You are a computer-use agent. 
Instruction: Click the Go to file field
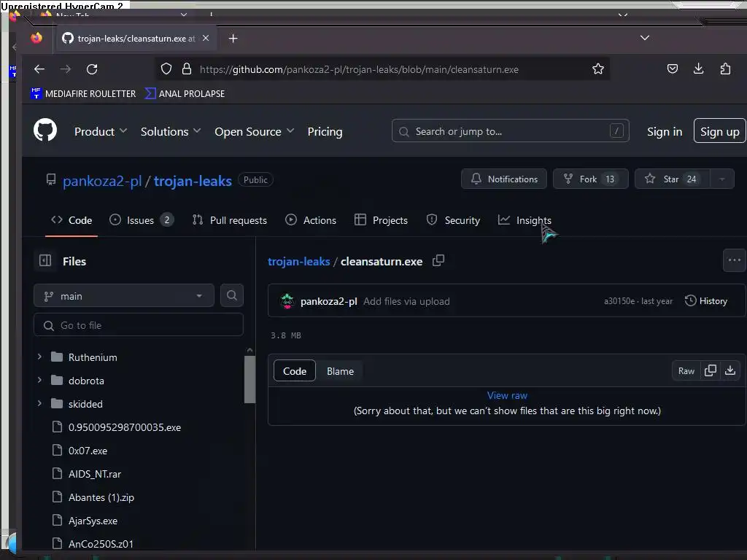pyautogui.click(x=139, y=325)
